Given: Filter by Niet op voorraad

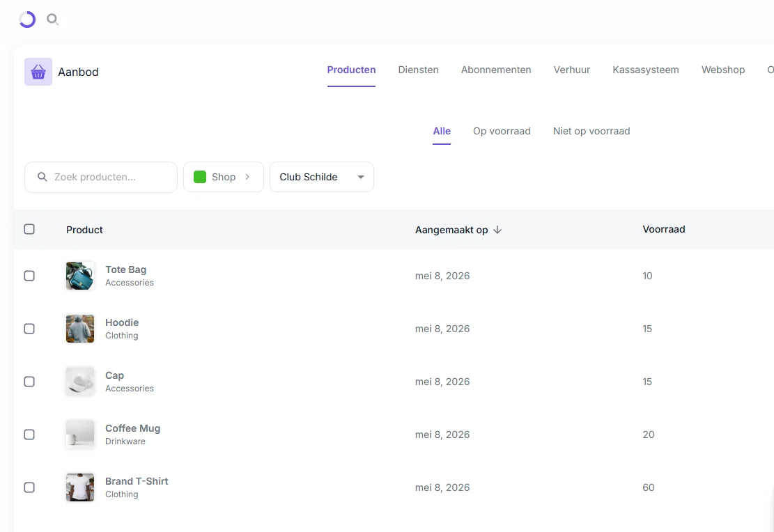Looking at the screenshot, I should [591, 131].
